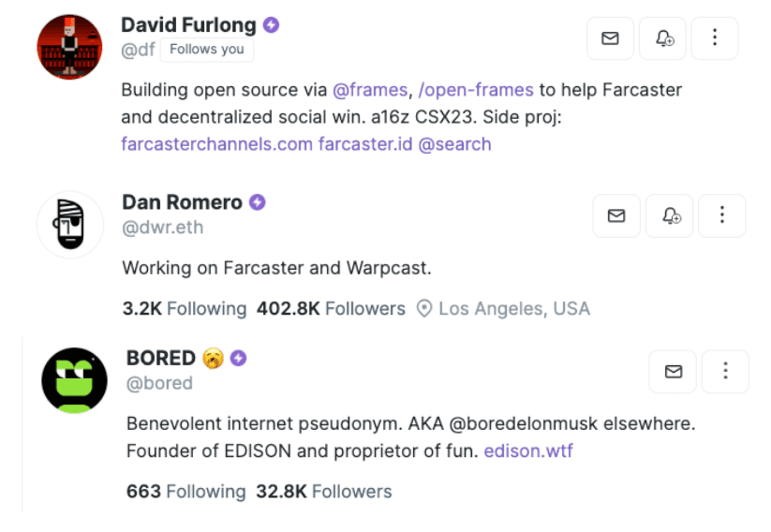Follow the /open-frames channel link

click(x=476, y=90)
